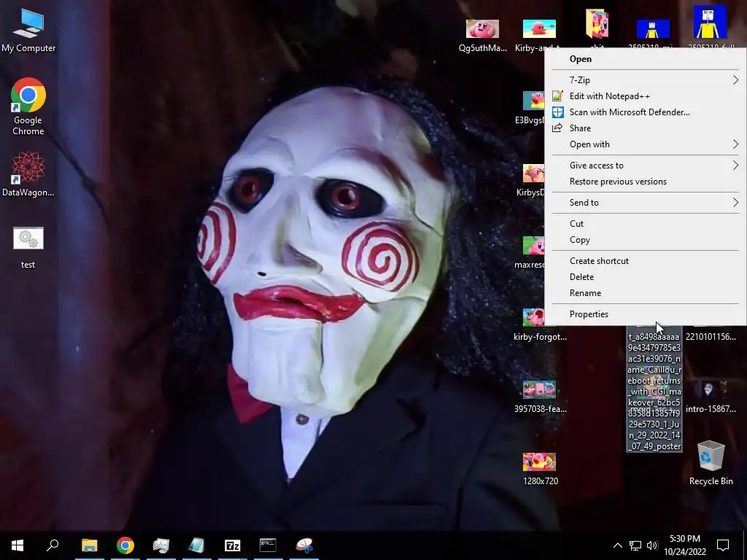
Task: Switch to Chrome on the taskbar
Action: click(x=125, y=545)
